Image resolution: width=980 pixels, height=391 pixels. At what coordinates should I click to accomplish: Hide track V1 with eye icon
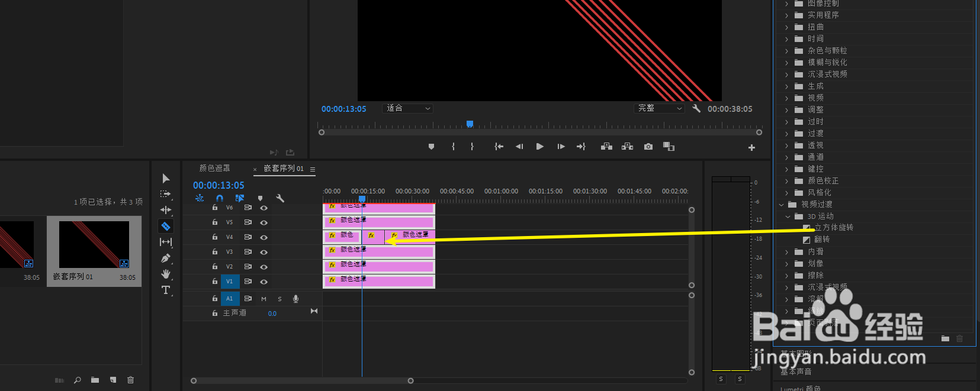click(x=264, y=282)
